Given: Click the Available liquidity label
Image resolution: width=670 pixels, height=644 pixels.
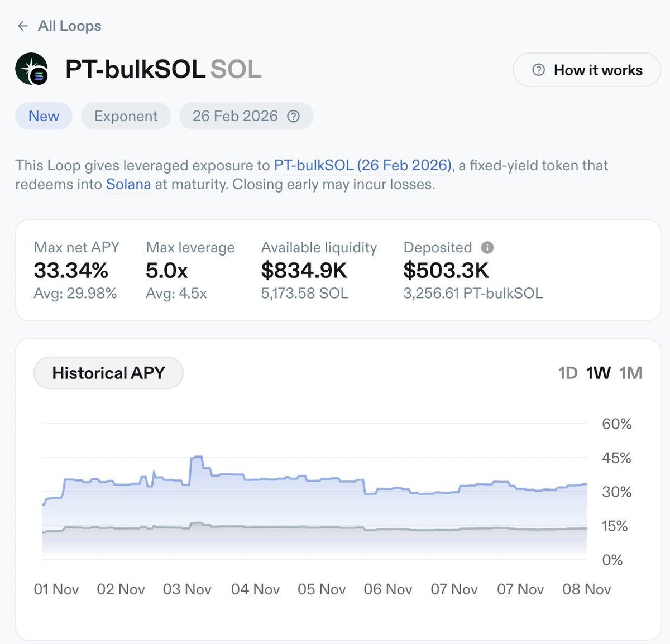Looking at the screenshot, I should coord(319,247).
